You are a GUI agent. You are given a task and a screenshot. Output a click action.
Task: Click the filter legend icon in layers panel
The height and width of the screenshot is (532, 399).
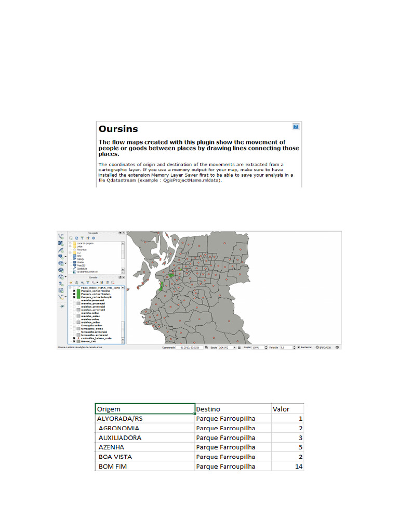coord(87,283)
